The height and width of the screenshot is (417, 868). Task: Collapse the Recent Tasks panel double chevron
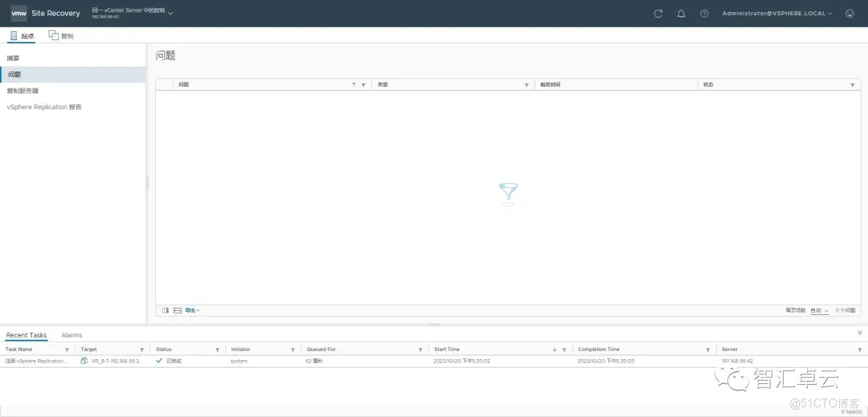(860, 333)
